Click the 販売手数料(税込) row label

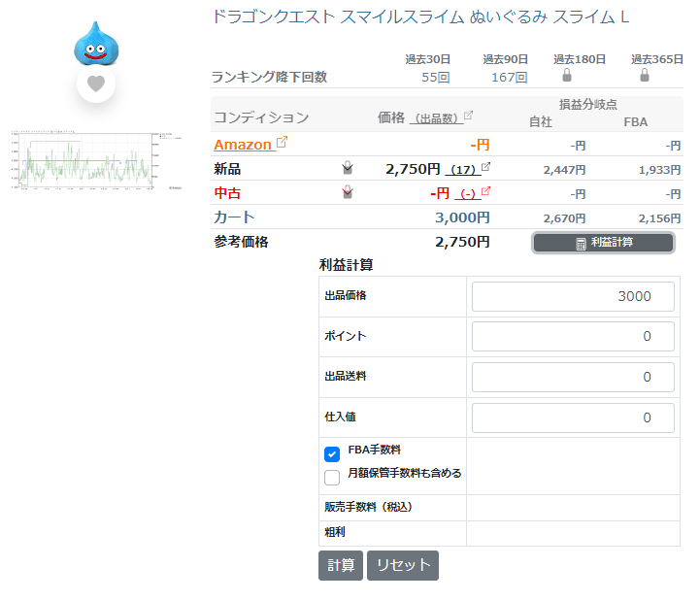[368, 507]
